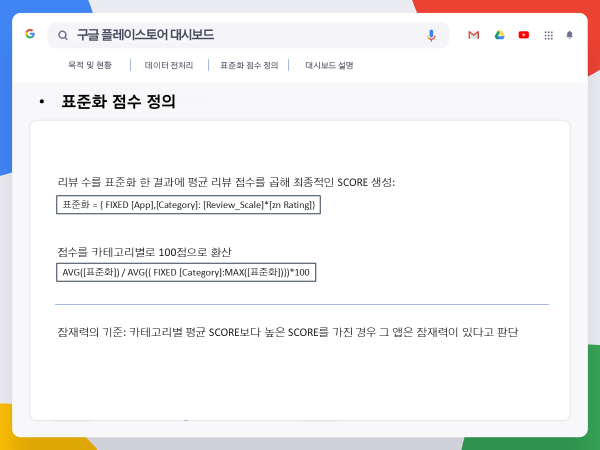Open the YouTube icon
Image resolution: width=600 pixels, height=450 pixels.
click(x=523, y=35)
